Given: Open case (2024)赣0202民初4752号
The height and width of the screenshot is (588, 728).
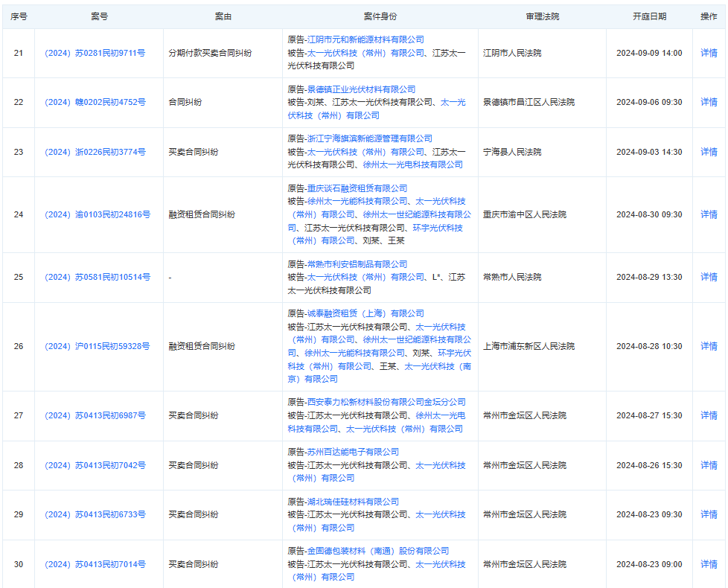Looking at the screenshot, I should click(x=95, y=102).
